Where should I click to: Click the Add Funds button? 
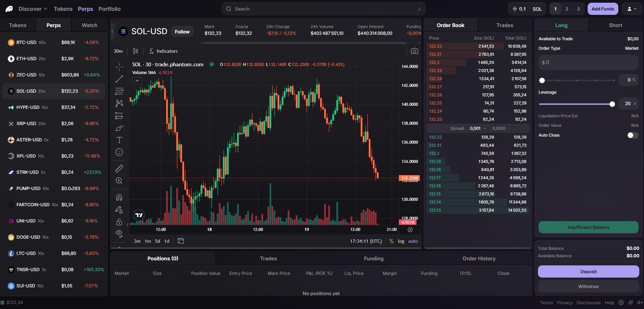603,9
